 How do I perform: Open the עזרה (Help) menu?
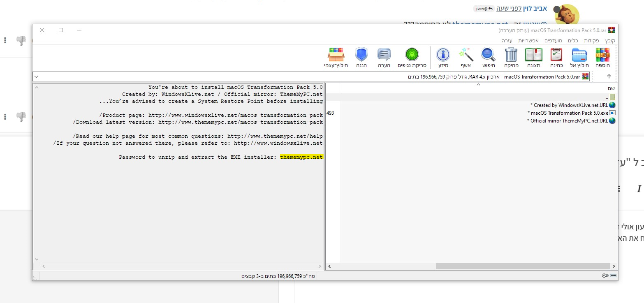[507, 41]
